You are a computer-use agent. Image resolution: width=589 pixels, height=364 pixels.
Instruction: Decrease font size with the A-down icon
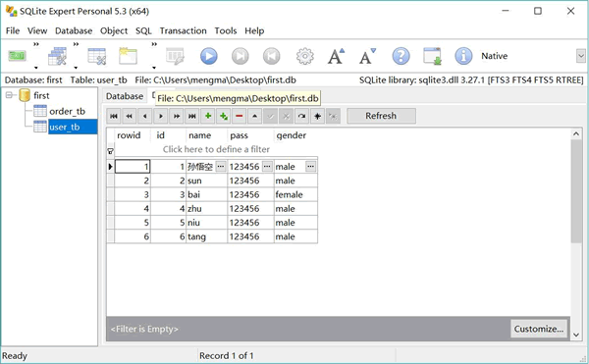tap(367, 56)
